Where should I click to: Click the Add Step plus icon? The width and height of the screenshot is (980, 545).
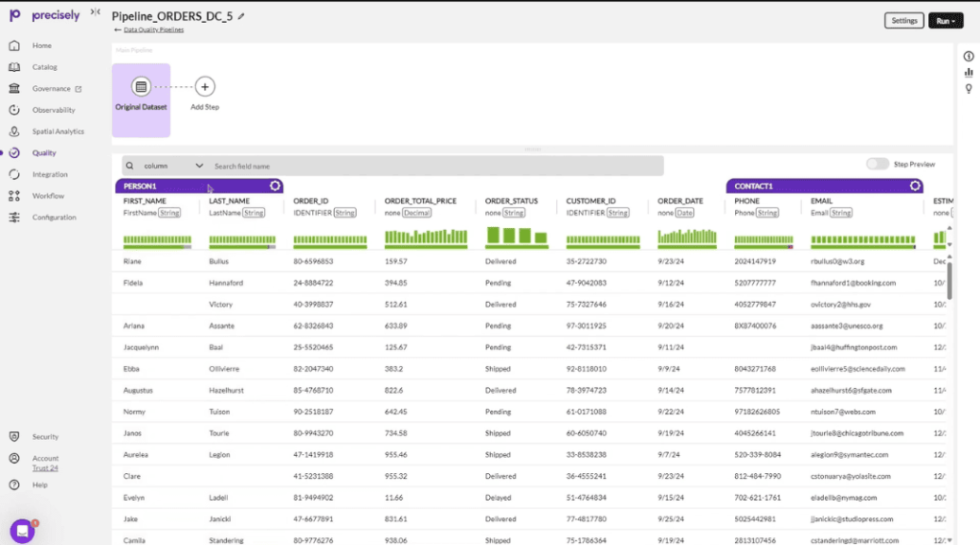[205, 86]
